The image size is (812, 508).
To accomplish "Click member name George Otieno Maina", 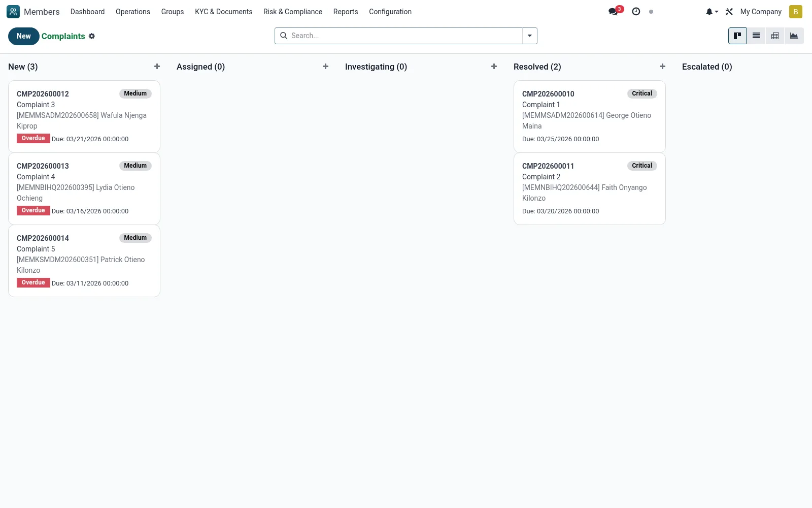I will coord(587,120).
